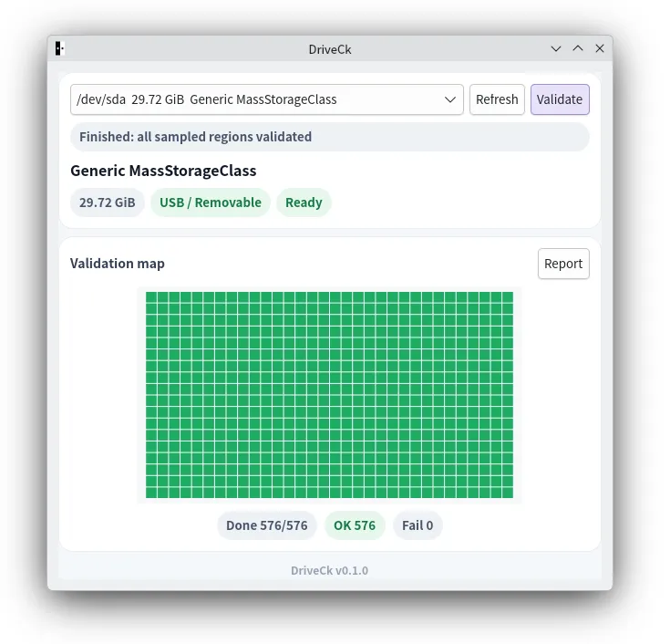Image resolution: width=670 pixels, height=644 pixels.
Task: Click the DriveCk window title text
Action: click(330, 49)
